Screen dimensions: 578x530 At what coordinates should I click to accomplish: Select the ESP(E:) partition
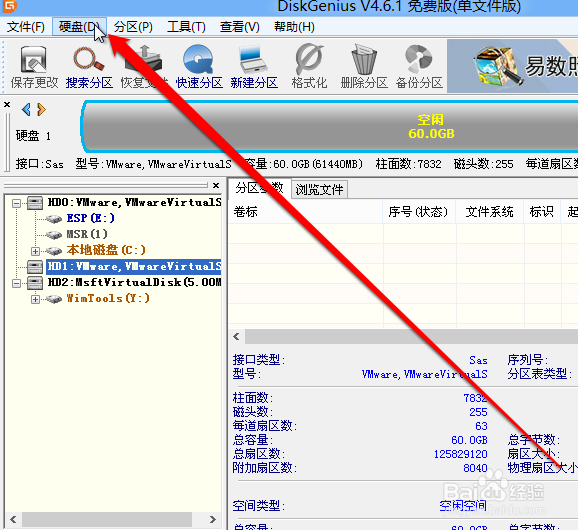(x=91, y=218)
